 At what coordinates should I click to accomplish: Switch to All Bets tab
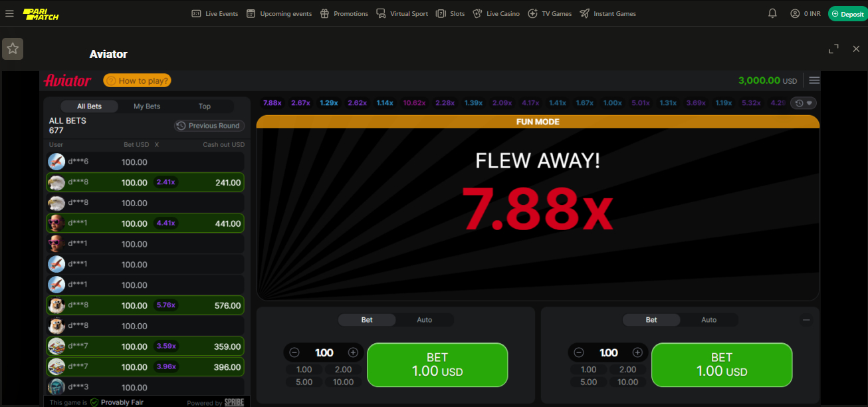(90, 106)
